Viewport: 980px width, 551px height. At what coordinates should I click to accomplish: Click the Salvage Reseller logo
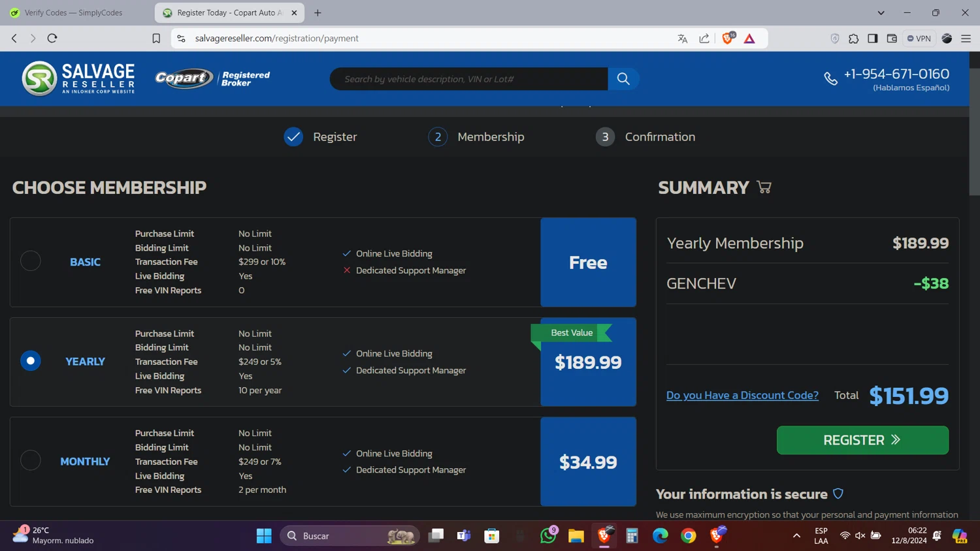[x=78, y=78]
